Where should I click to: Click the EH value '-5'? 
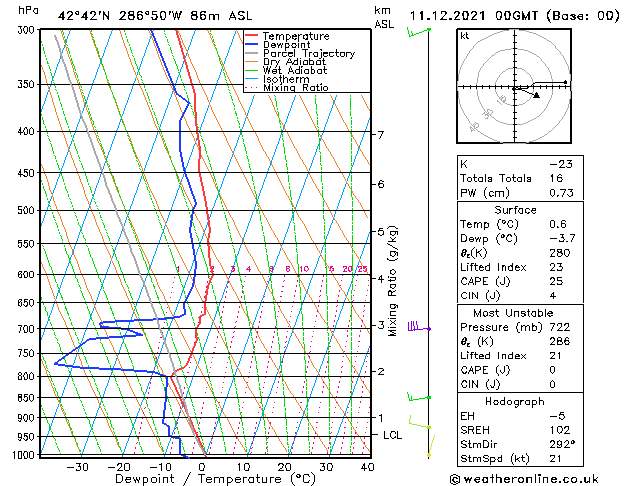point(558,416)
